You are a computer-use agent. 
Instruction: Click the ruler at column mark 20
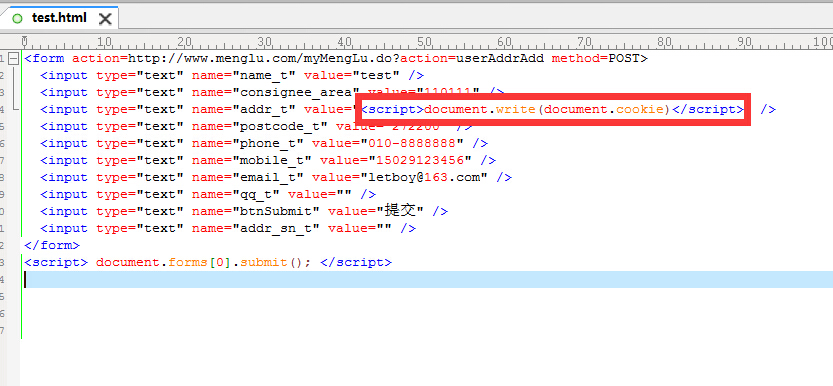coord(184,41)
